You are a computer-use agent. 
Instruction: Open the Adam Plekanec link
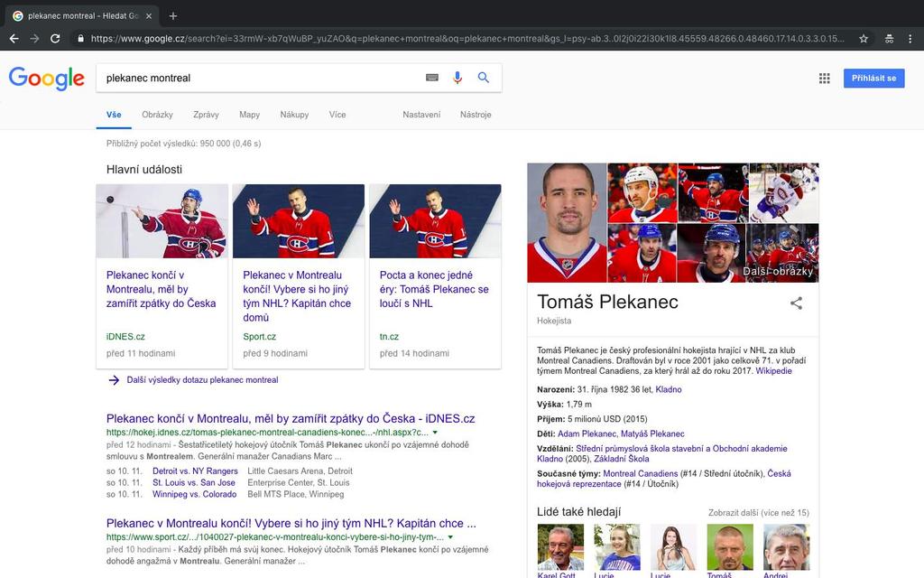(587, 434)
